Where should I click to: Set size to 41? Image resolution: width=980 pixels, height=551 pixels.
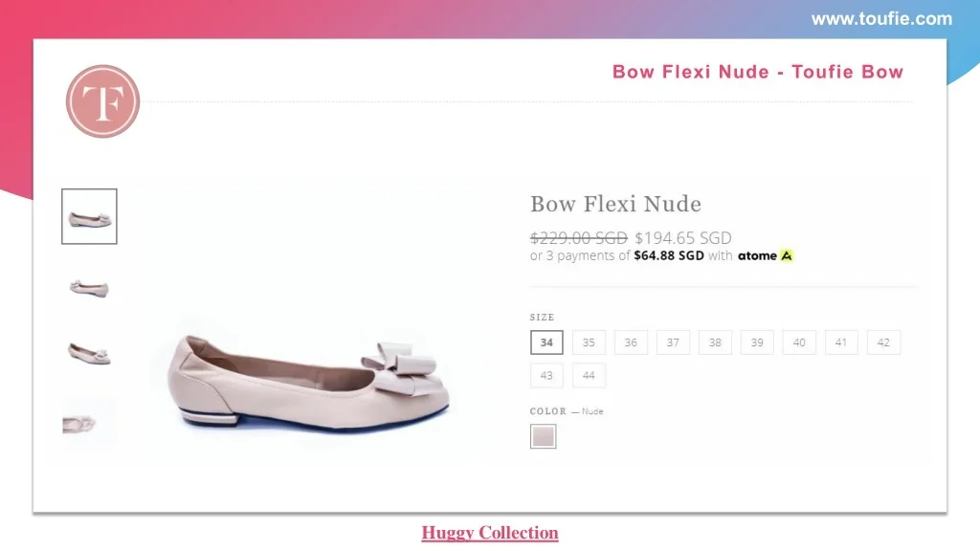coord(841,342)
